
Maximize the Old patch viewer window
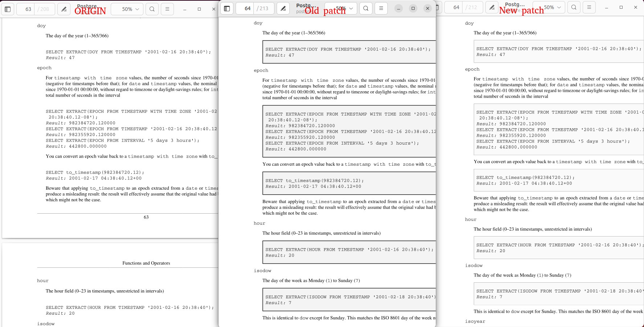point(413,8)
